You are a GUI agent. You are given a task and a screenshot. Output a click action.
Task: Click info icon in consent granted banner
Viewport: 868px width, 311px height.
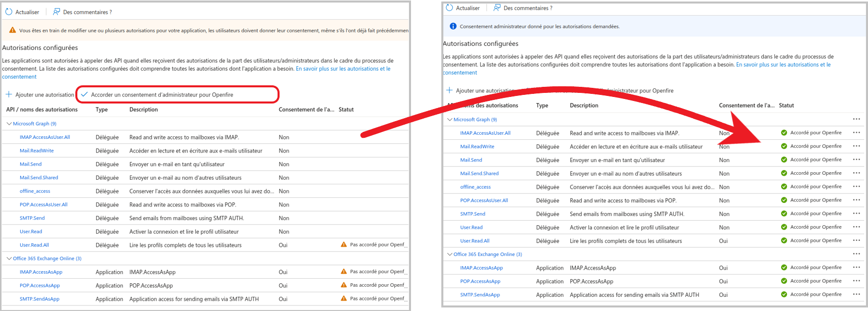(453, 26)
